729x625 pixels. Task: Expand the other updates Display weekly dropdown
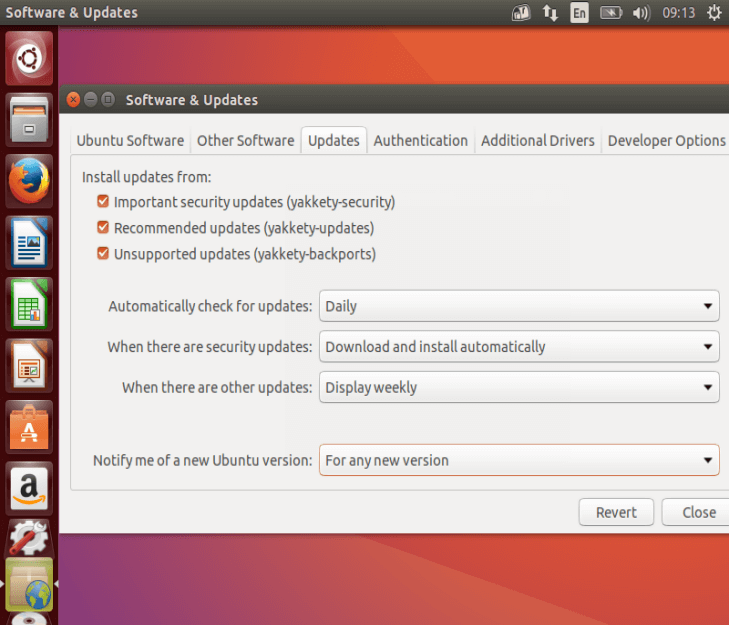[519, 387]
